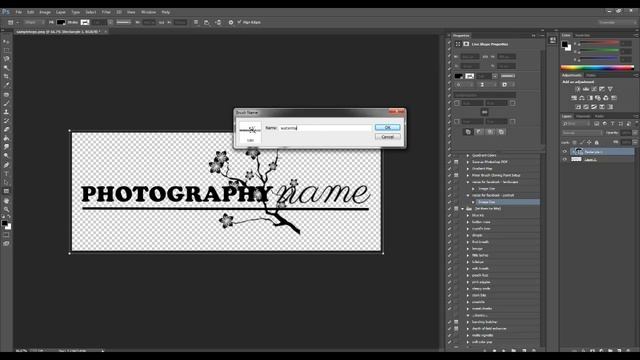Open stroke width dropdown in Properties

[x=495, y=76]
